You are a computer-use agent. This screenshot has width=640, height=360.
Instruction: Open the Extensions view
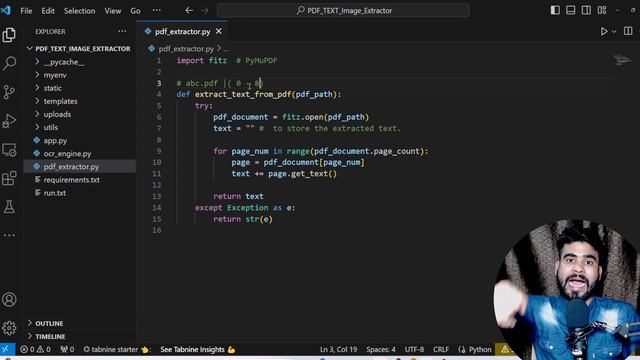pos(9,178)
